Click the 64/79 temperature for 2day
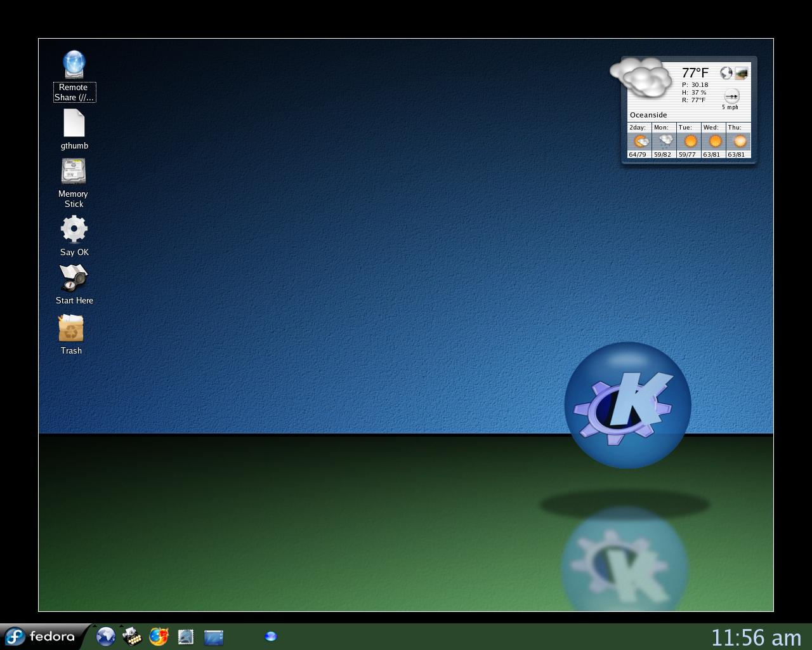The height and width of the screenshot is (650, 812). [638, 154]
